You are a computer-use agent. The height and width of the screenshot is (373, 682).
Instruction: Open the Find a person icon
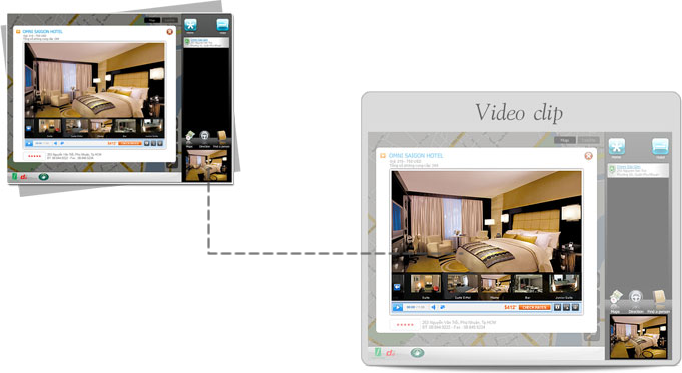[658, 299]
